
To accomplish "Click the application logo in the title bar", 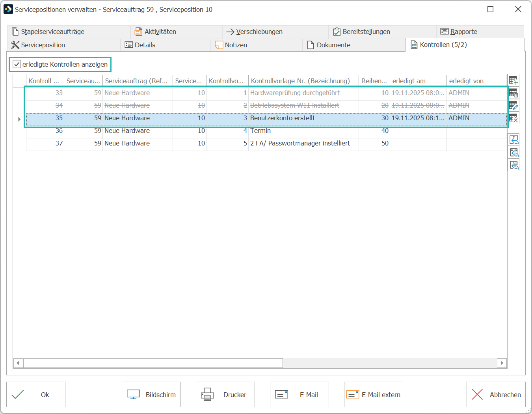I will [8, 9].
